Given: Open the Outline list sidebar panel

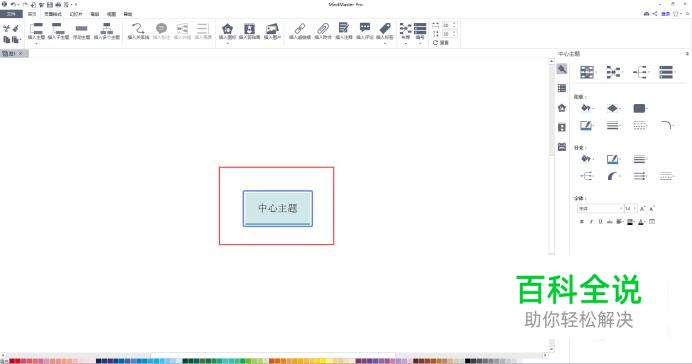Looking at the screenshot, I should point(562,88).
